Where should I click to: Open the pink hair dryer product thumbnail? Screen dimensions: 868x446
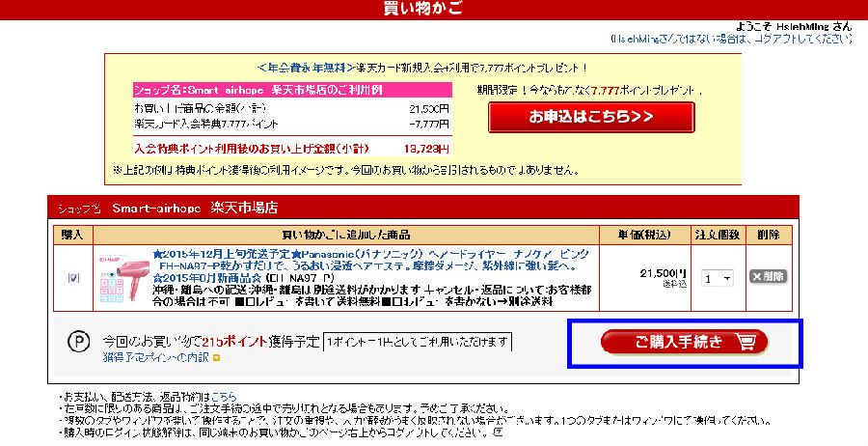(124, 278)
